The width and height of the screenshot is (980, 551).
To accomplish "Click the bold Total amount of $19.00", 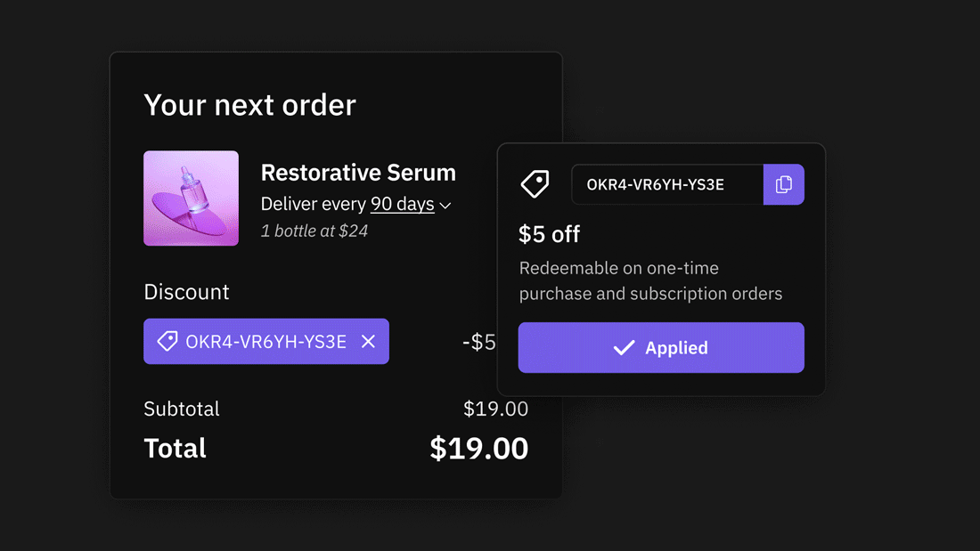I will [478, 449].
